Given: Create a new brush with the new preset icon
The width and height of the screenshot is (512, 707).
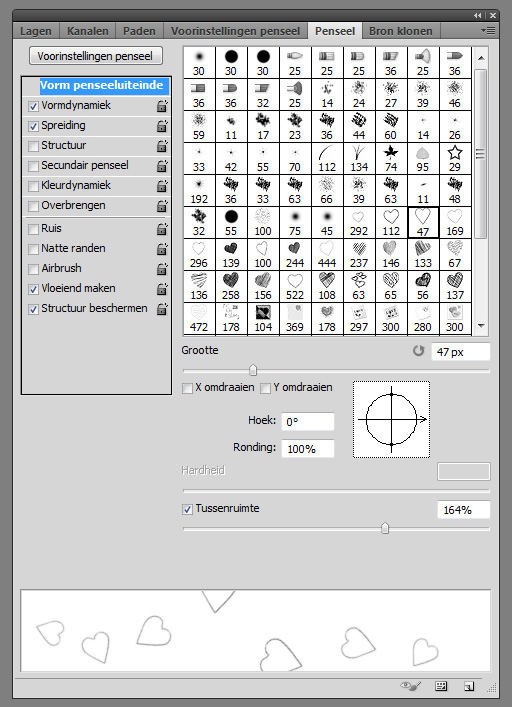Looking at the screenshot, I should point(469,686).
